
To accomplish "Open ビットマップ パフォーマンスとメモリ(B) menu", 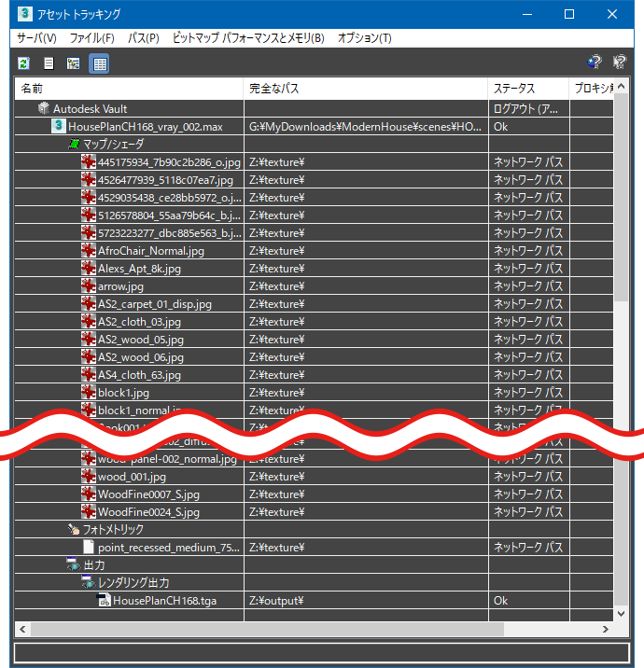I will point(248,38).
